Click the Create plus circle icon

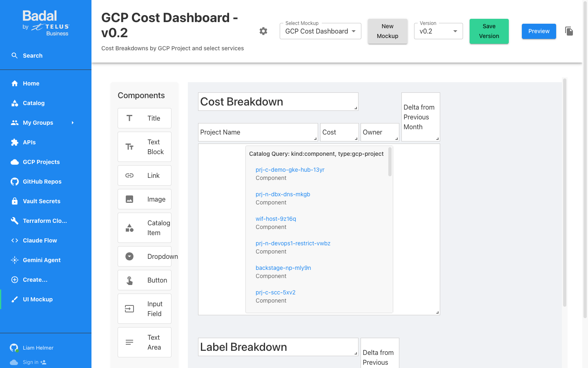tap(15, 280)
